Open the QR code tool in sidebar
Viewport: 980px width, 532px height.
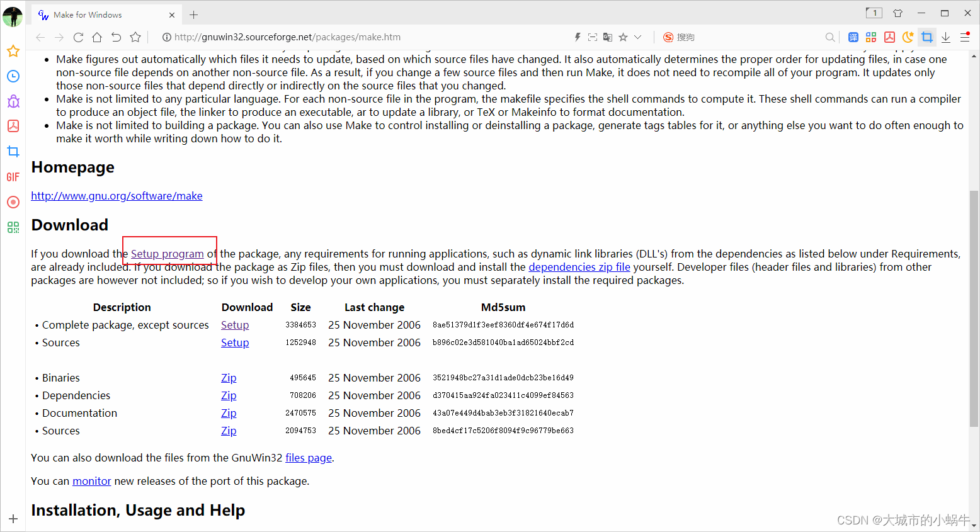click(13, 227)
